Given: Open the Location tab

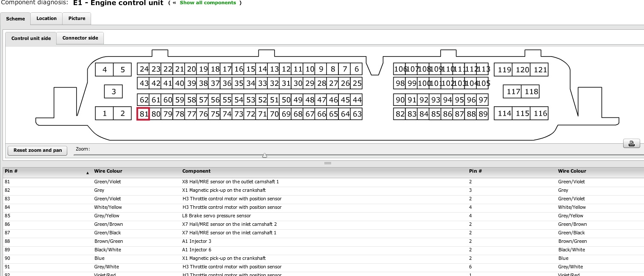Looking at the screenshot, I should tap(46, 18).
